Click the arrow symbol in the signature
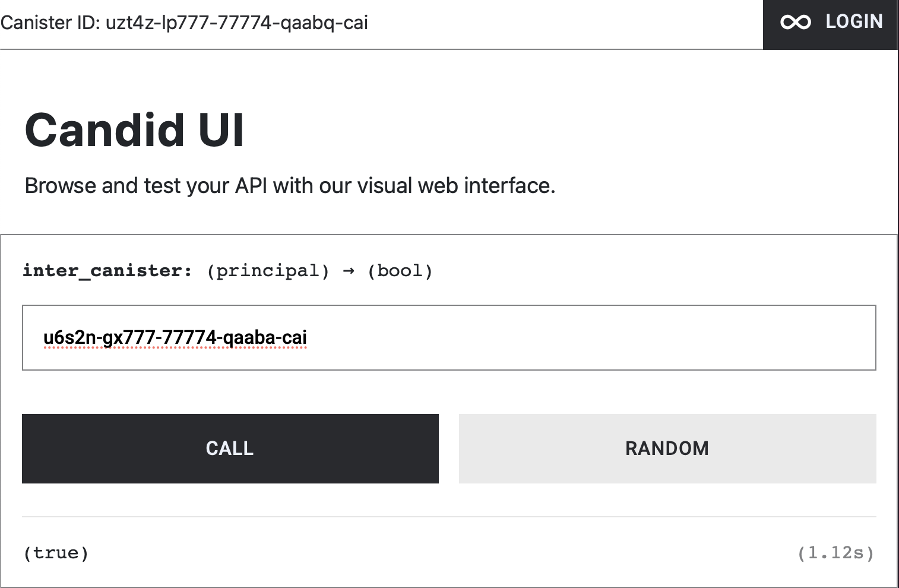 tap(349, 270)
